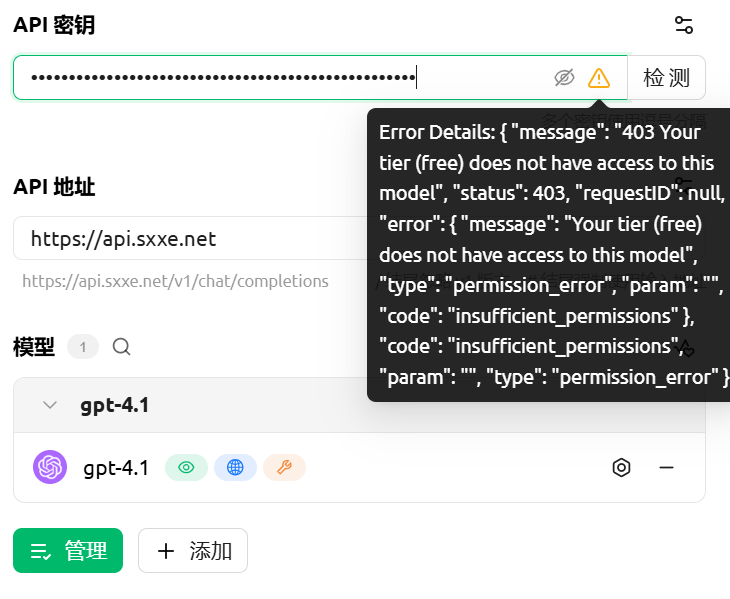Click the gpt-4.1 model name in list

click(116, 468)
